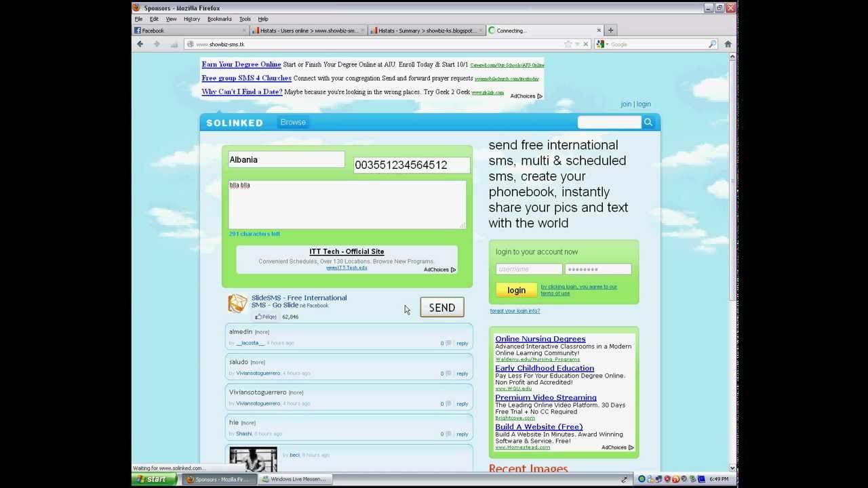
Task: Open the ITT Tech Official Site ad
Action: [x=347, y=251]
